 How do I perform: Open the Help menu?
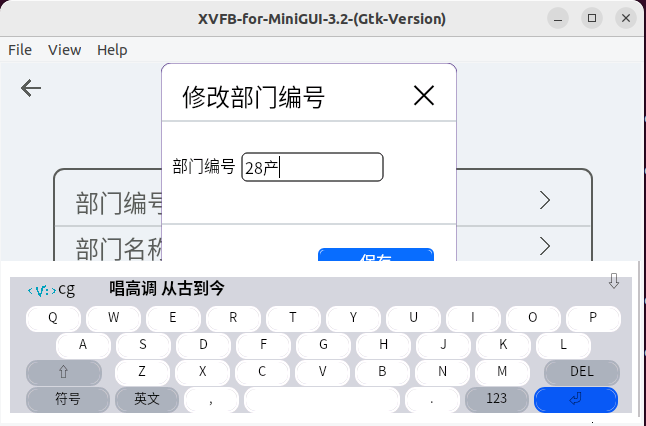[x=112, y=50]
